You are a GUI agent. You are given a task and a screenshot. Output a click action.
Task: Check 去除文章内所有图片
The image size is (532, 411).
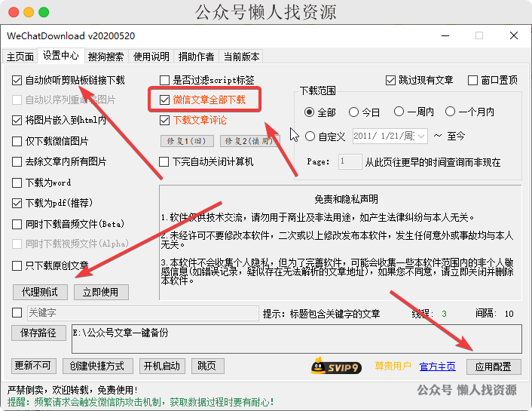click(17, 161)
